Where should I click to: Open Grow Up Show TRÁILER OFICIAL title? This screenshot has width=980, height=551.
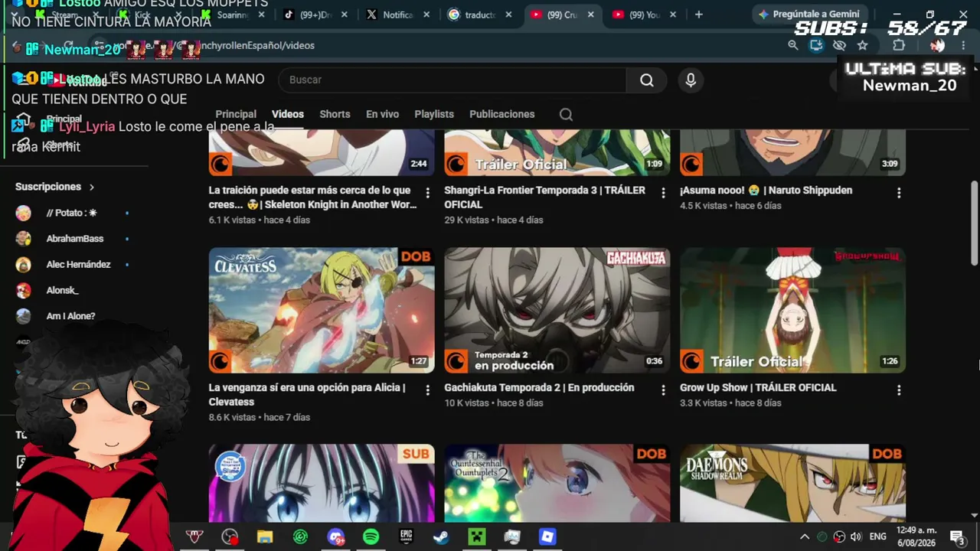(x=758, y=388)
